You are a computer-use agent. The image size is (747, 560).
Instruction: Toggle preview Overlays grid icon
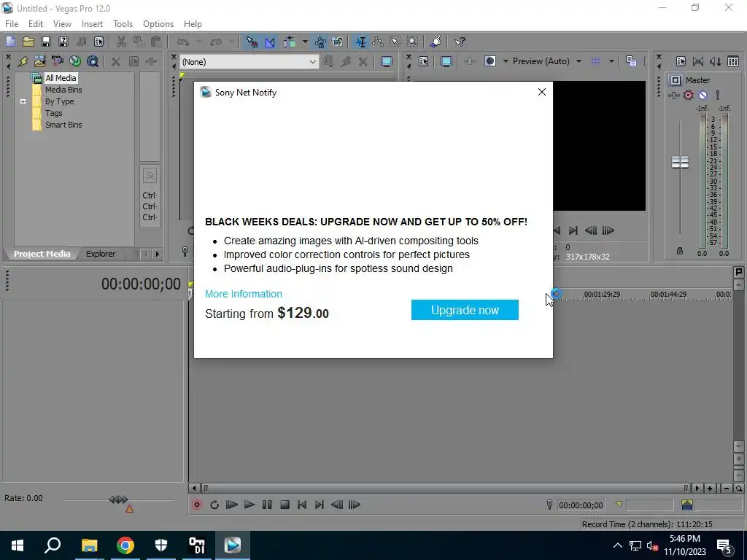click(x=595, y=61)
